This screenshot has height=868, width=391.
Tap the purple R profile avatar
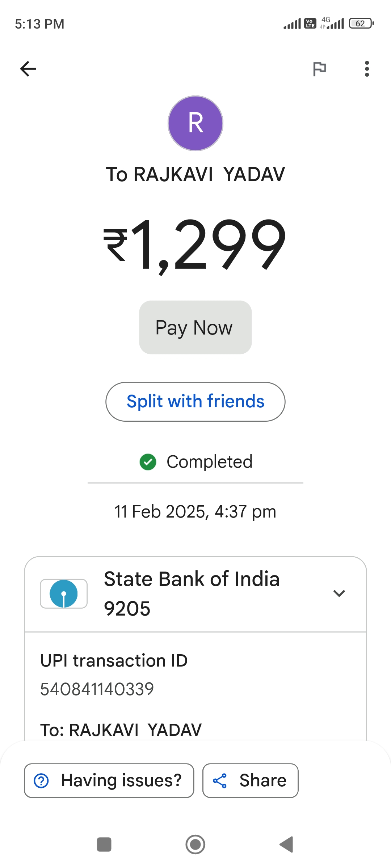[x=195, y=123]
